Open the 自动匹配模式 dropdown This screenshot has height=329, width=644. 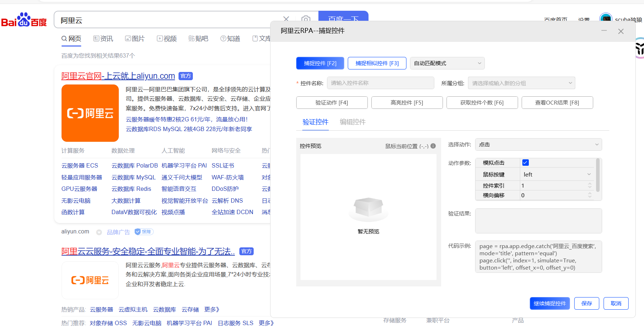point(447,63)
